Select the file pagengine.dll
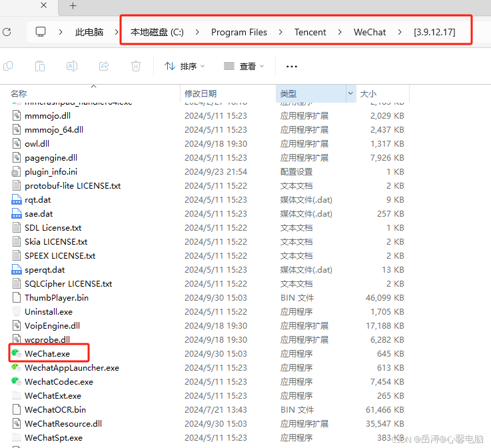Viewport: 491px width, 448px height. pyautogui.click(x=51, y=157)
